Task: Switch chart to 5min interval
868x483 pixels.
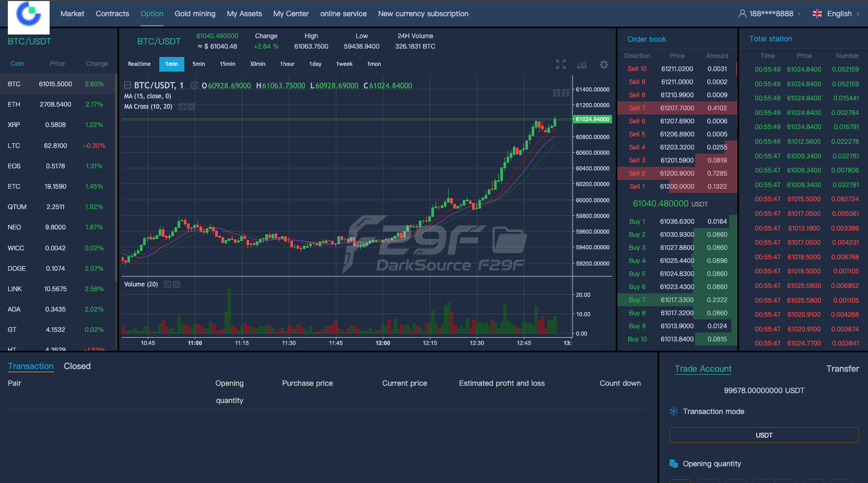Action: click(x=198, y=64)
